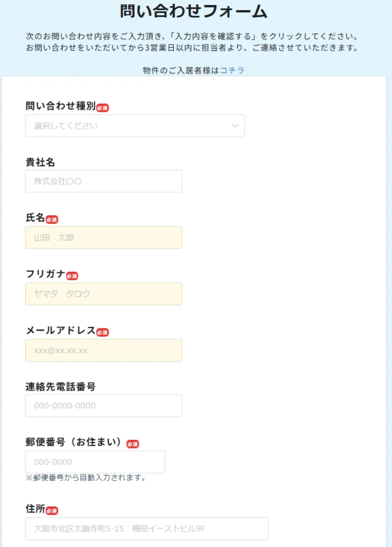This screenshot has width=392, height=547.
Task: Click the 必須 badge next to フリガナ
Action: 72,276
